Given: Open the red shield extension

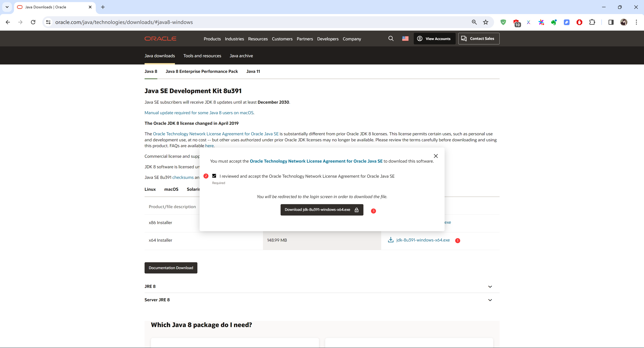Looking at the screenshot, I should coord(579,22).
